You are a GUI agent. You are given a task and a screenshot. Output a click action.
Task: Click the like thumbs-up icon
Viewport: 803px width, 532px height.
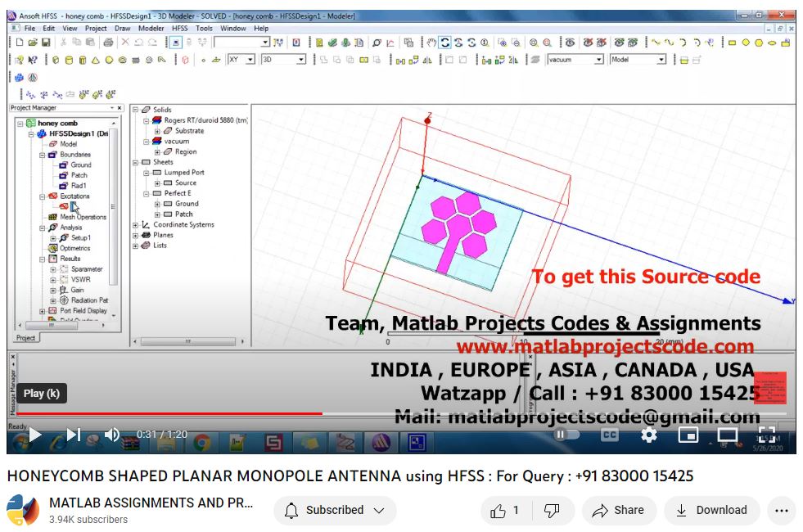[x=498, y=511]
